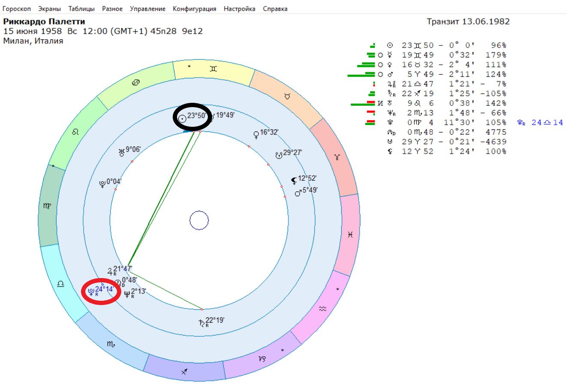567x392 pixels.
Task: Click the Scorpio sign on the zodiac ring
Action: click(111, 344)
